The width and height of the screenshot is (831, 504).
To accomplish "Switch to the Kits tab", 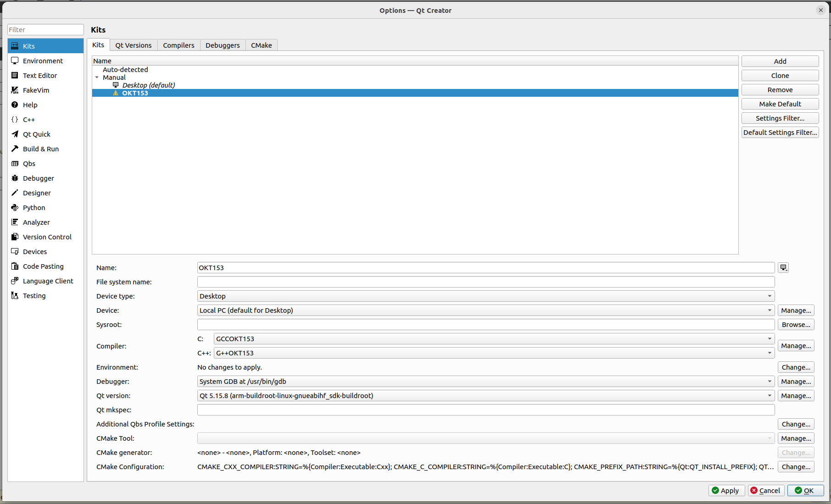I will tap(98, 45).
